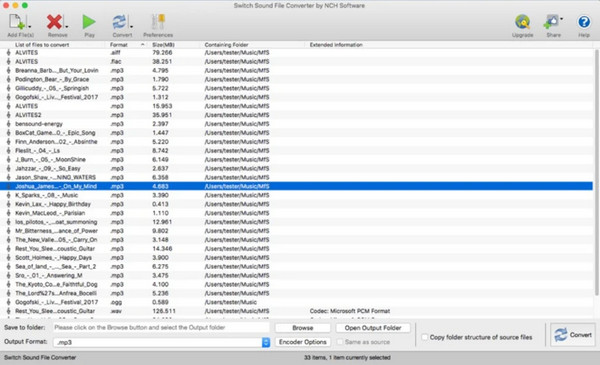Click the Open Output Folder button
Viewport: 600px width, 365px height.
[x=373, y=328]
